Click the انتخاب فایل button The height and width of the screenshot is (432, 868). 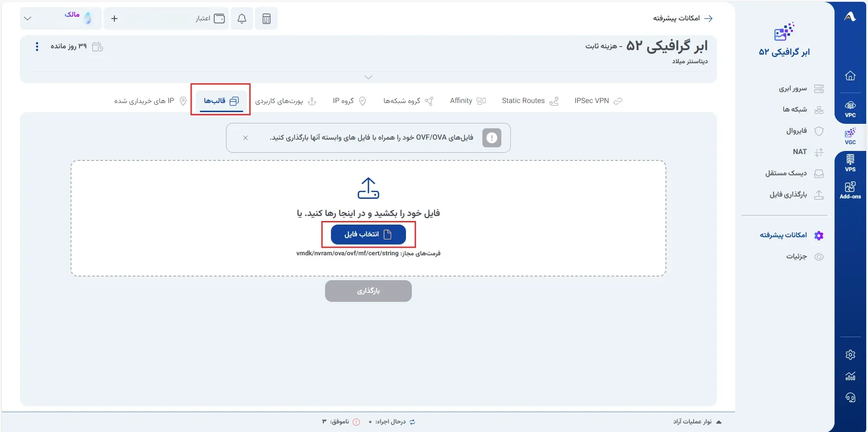[x=368, y=234]
